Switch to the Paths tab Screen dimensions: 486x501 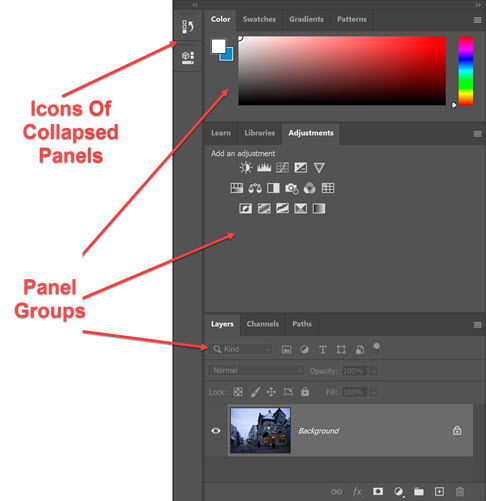(302, 324)
